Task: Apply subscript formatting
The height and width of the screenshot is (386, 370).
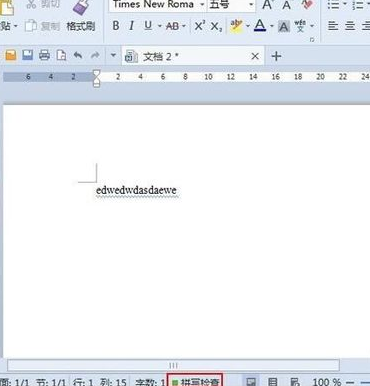Action: point(216,26)
